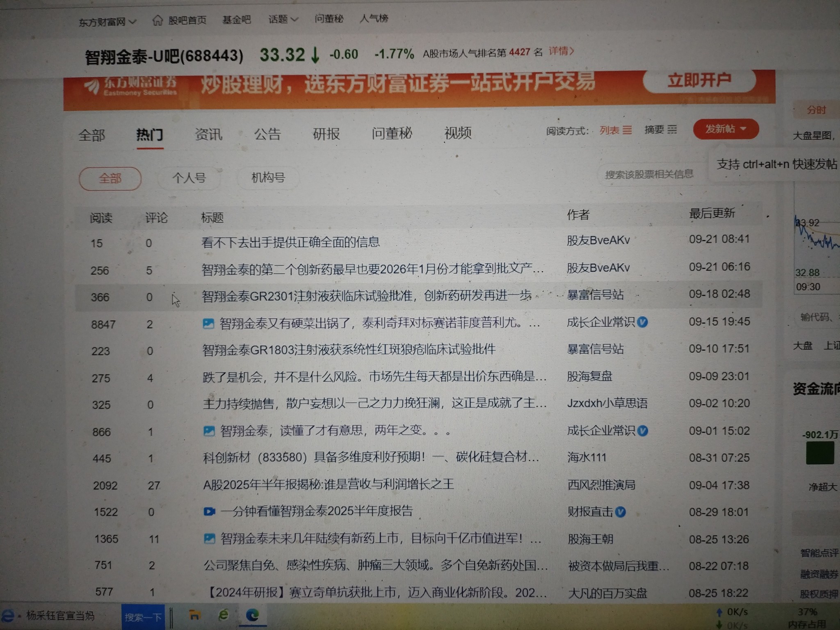The height and width of the screenshot is (630, 840).
Task: Open author 股海王朝 profile
Action: pos(591,539)
